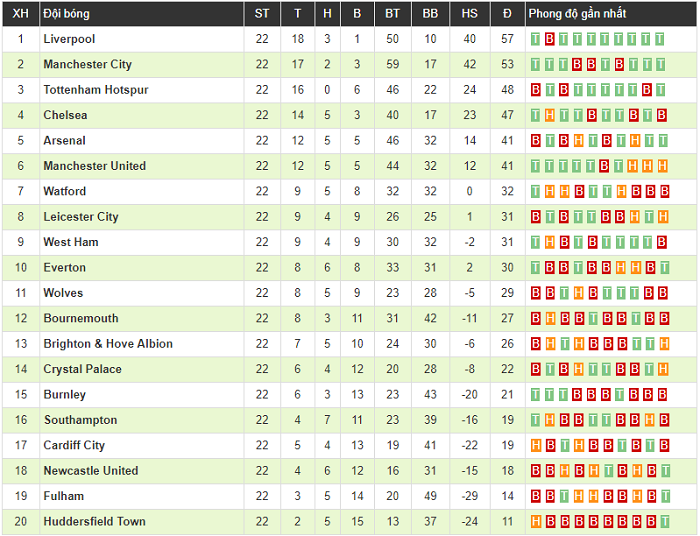Click the Phong độ gần nhất header
This screenshot has width=700, height=536.
pyautogui.click(x=577, y=13)
